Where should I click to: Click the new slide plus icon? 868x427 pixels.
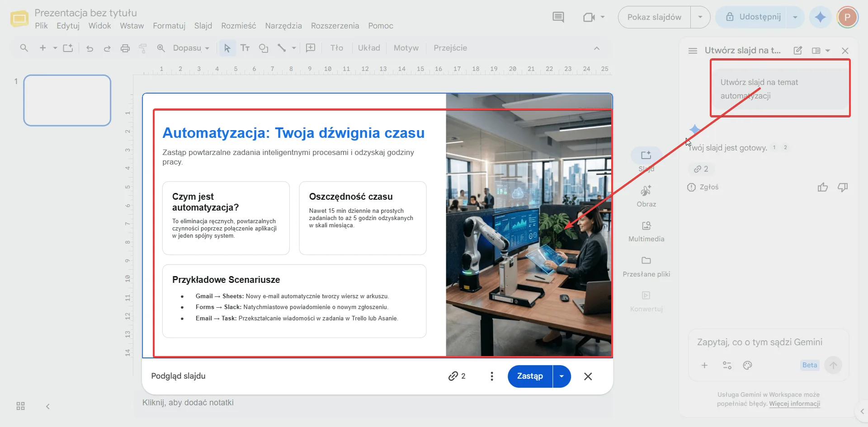[x=43, y=48]
